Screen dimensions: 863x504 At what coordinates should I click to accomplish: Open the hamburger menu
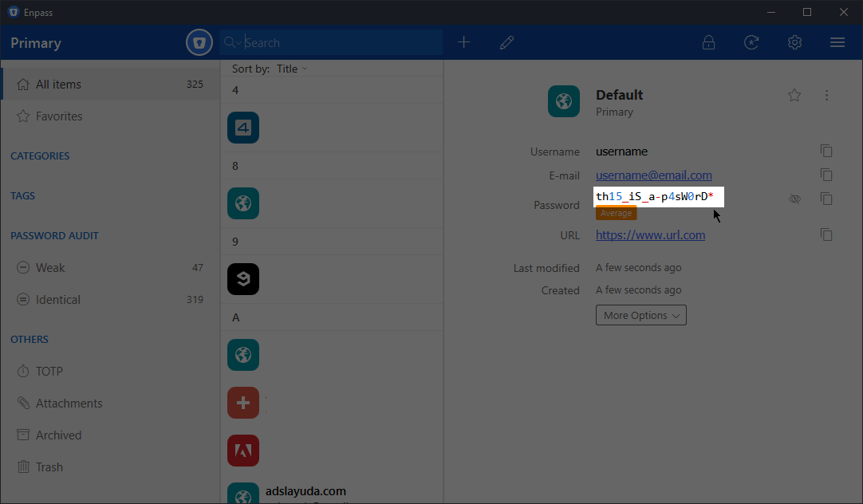(837, 42)
